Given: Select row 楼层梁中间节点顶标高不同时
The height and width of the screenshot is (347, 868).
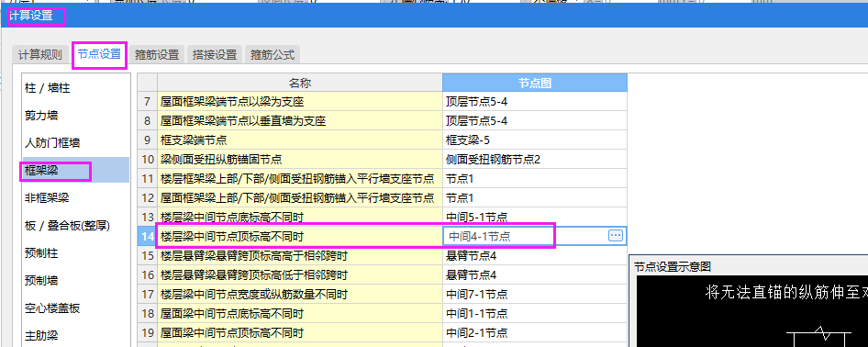Looking at the screenshot, I should pos(300,236).
